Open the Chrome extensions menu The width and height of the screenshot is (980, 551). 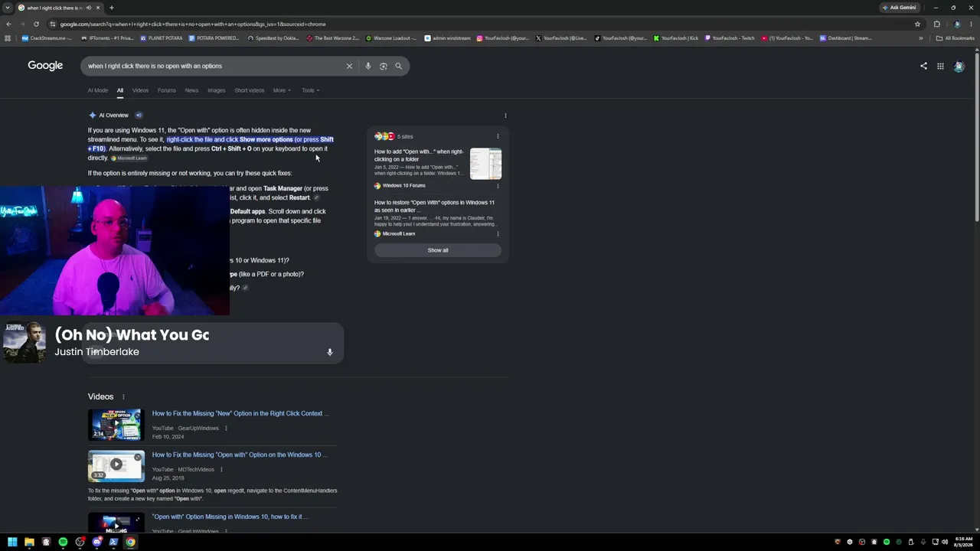[936, 24]
